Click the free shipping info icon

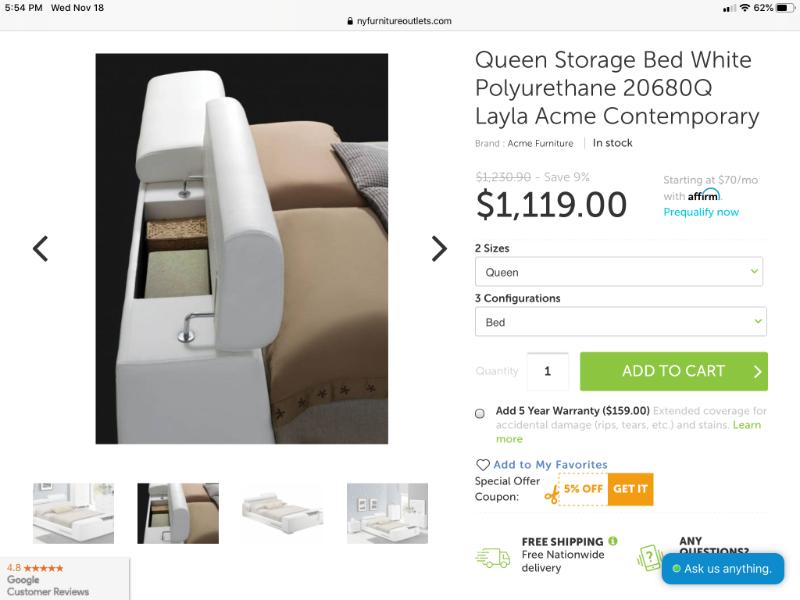612,541
